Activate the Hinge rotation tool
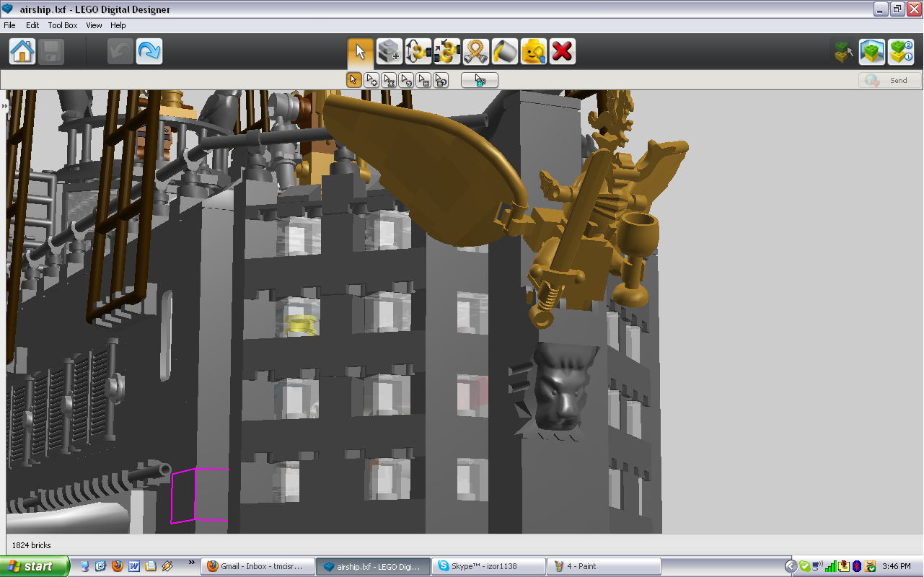The width and height of the screenshot is (924, 577). [418, 52]
